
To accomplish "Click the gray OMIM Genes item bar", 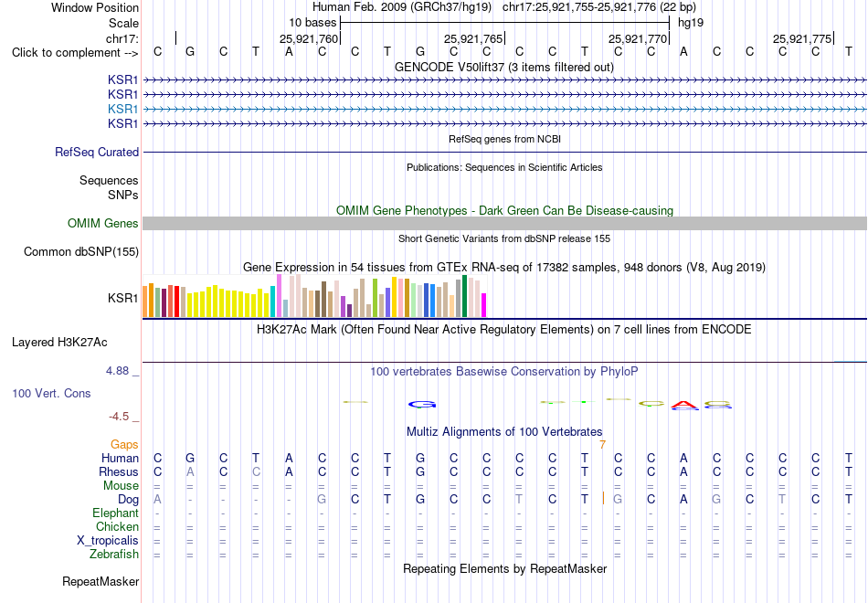I will pos(504,223).
